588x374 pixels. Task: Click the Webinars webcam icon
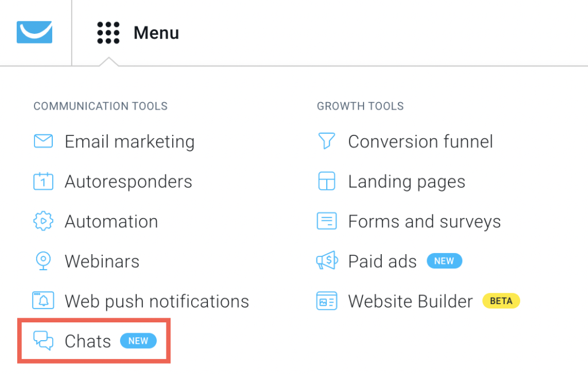point(44,261)
